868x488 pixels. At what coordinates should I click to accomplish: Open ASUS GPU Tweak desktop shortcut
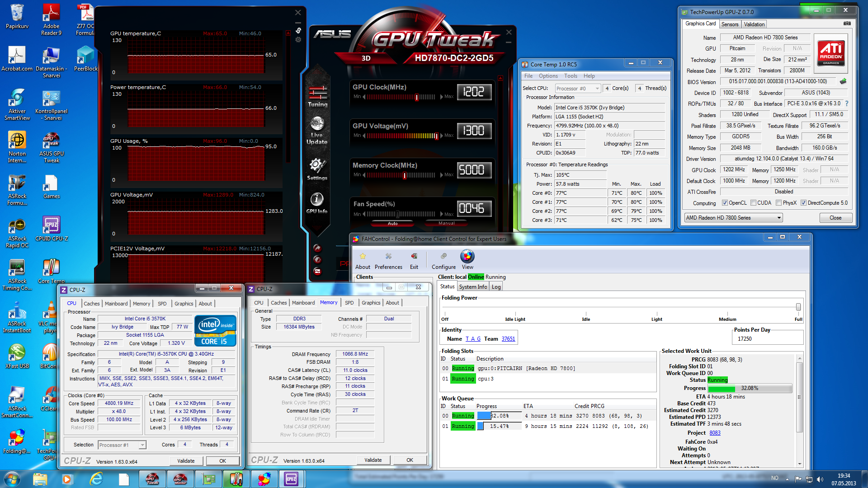[51, 147]
